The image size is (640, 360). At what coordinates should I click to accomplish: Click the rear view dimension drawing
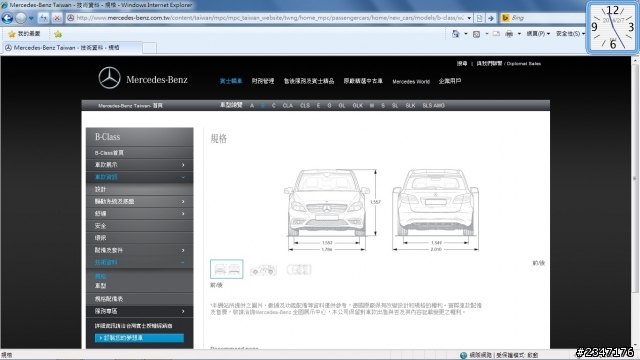click(436, 209)
